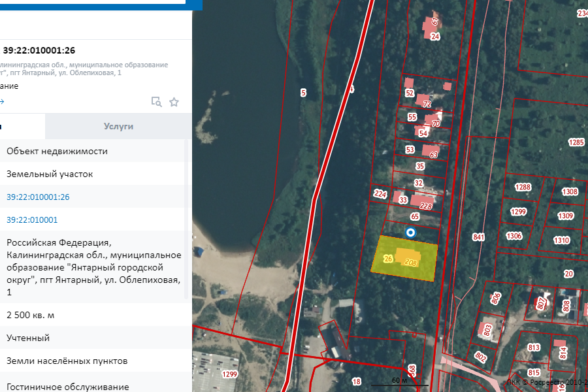The height and width of the screenshot is (392, 588).
Task: Open the cadastral number link 39:22:010001:26
Action: tap(38, 197)
